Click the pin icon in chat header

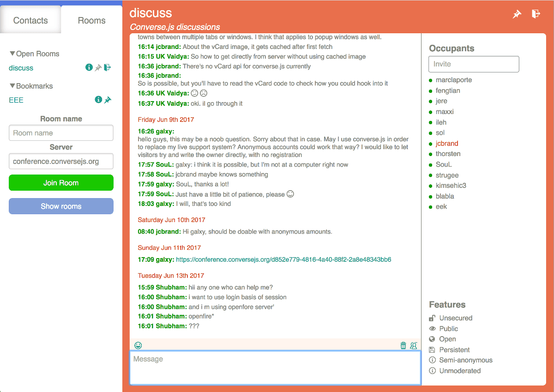tap(517, 14)
